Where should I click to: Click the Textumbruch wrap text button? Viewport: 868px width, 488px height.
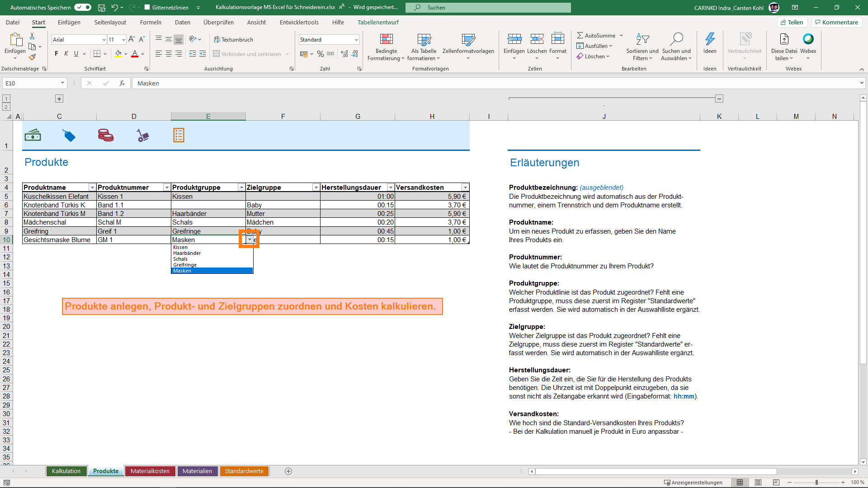[233, 39]
